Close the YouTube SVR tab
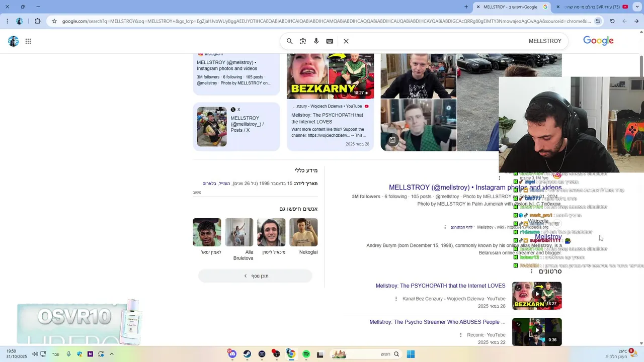Image resolution: width=644 pixels, height=362 pixels. pos(558,7)
